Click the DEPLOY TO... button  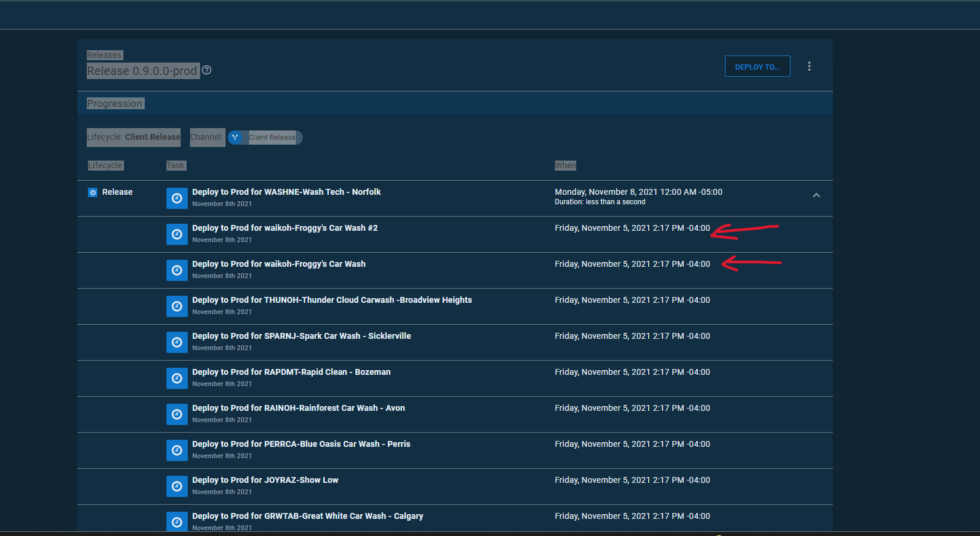[757, 66]
